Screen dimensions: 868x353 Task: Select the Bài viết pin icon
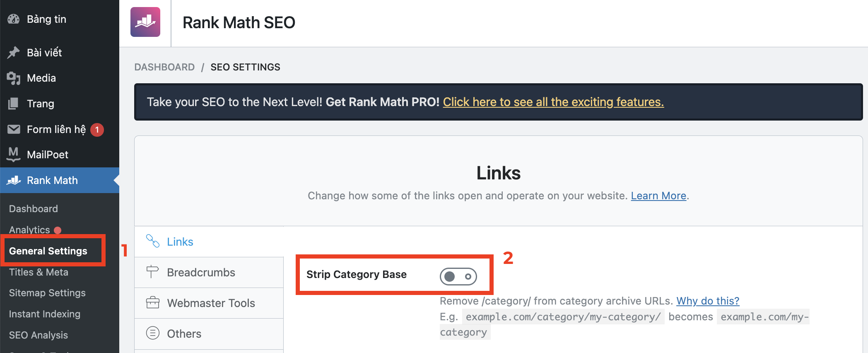tap(14, 52)
